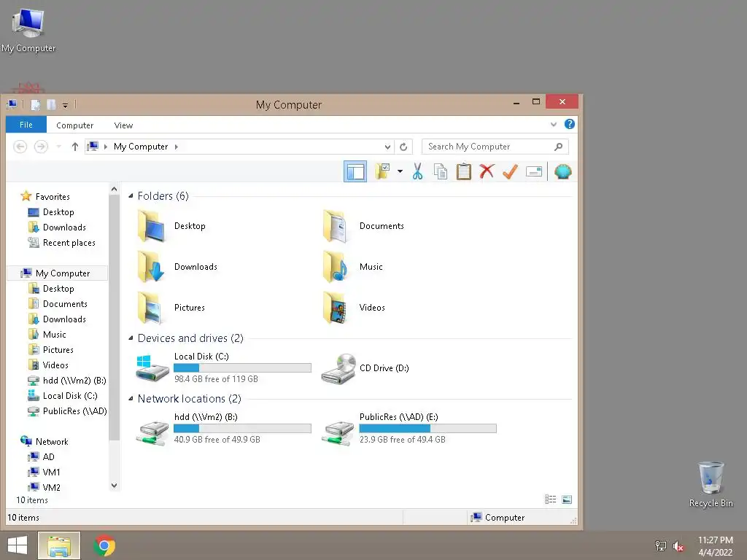Switch to Details view layout icon

pos(550,499)
